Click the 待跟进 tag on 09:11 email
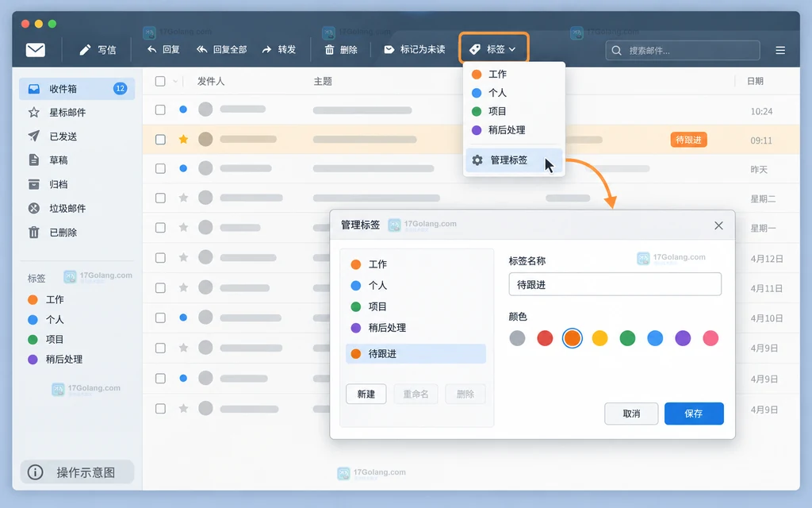Image resolution: width=812 pixels, height=508 pixels. point(689,140)
